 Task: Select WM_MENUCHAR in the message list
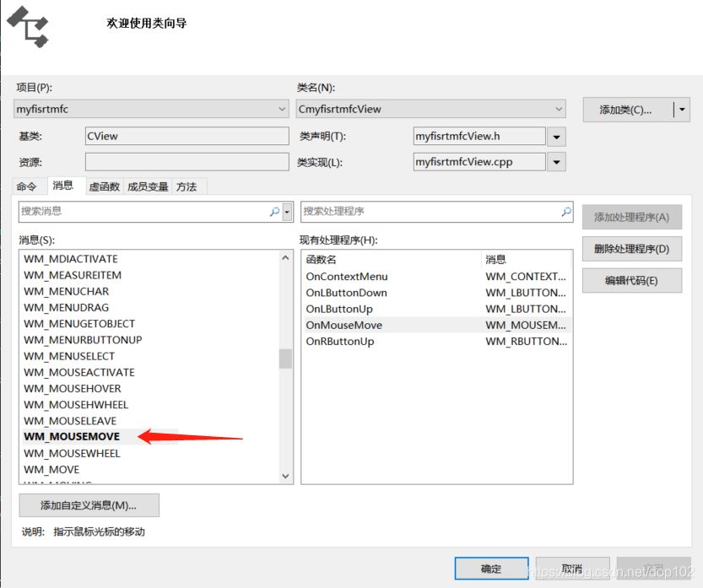(x=67, y=291)
